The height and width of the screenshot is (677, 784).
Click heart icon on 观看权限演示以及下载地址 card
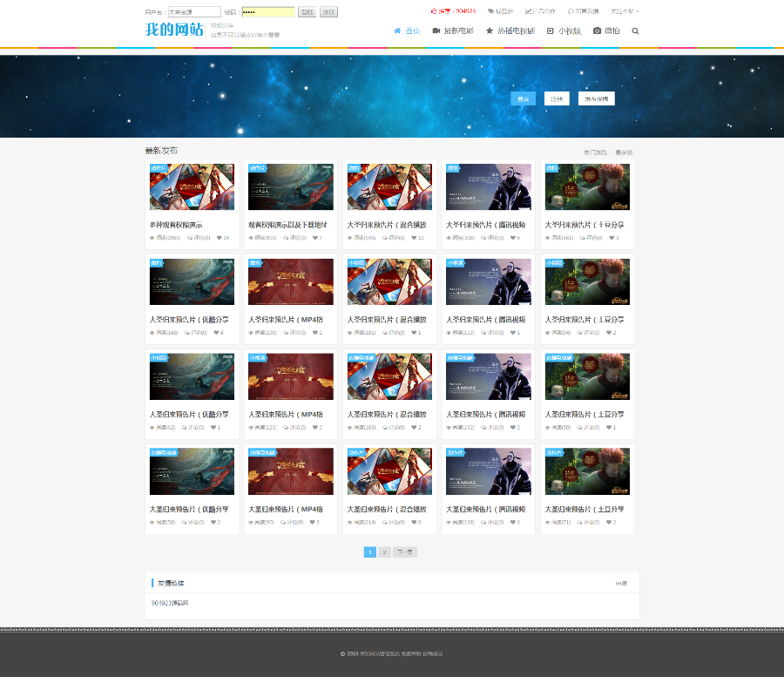[315, 238]
